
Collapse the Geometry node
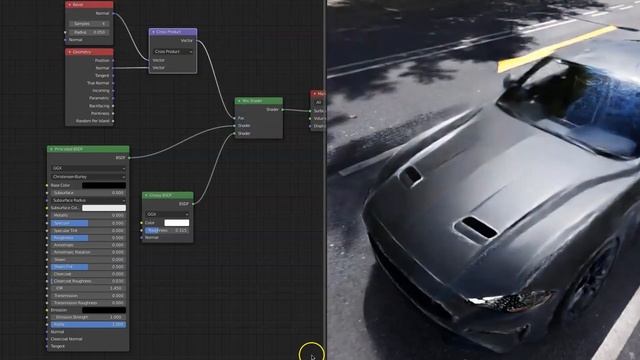click(x=70, y=52)
